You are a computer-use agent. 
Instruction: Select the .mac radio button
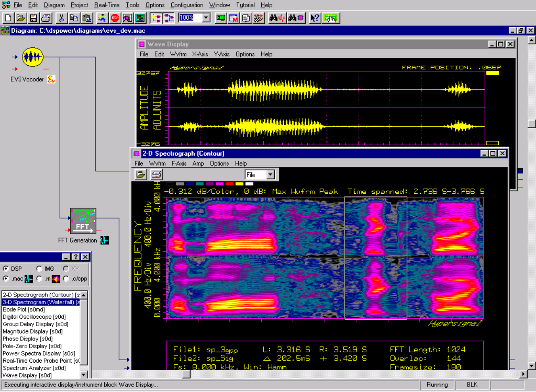click(5, 279)
